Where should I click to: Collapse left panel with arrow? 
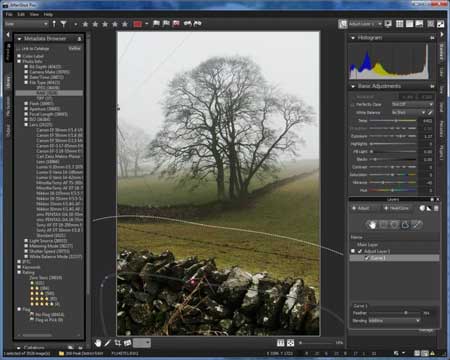point(8,34)
